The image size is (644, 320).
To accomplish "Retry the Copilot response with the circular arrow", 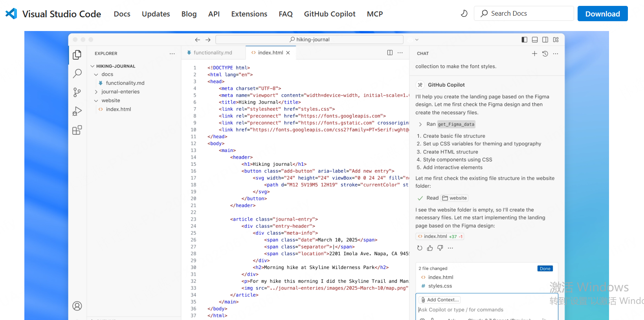I will tap(420, 248).
